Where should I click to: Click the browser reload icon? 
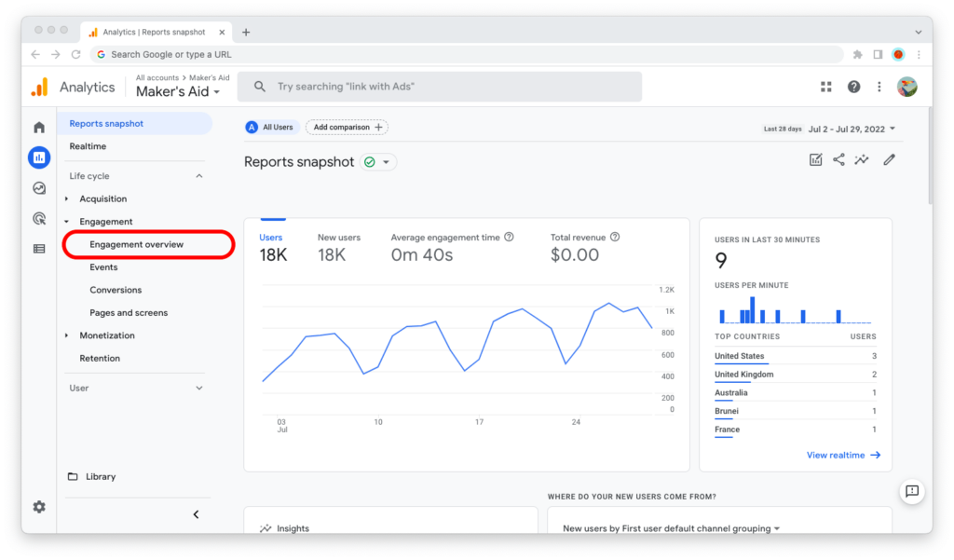pyautogui.click(x=76, y=55)
